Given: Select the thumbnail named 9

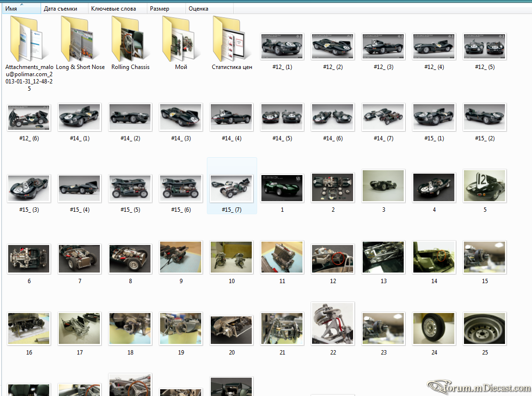Looking at the screenshot, I should click(181, 257).
